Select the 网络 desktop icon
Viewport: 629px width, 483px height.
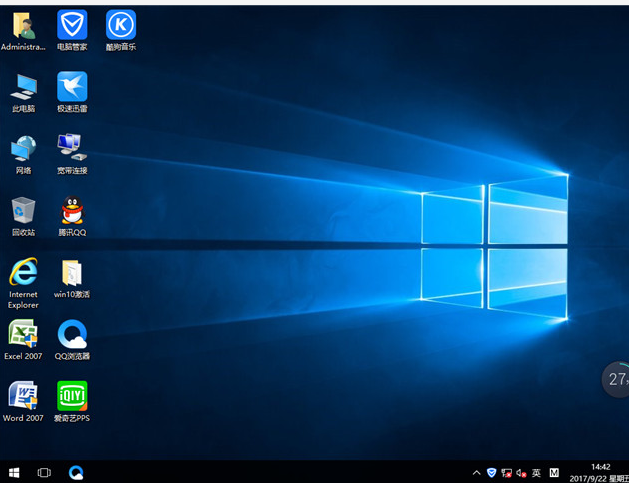point(23,150)
